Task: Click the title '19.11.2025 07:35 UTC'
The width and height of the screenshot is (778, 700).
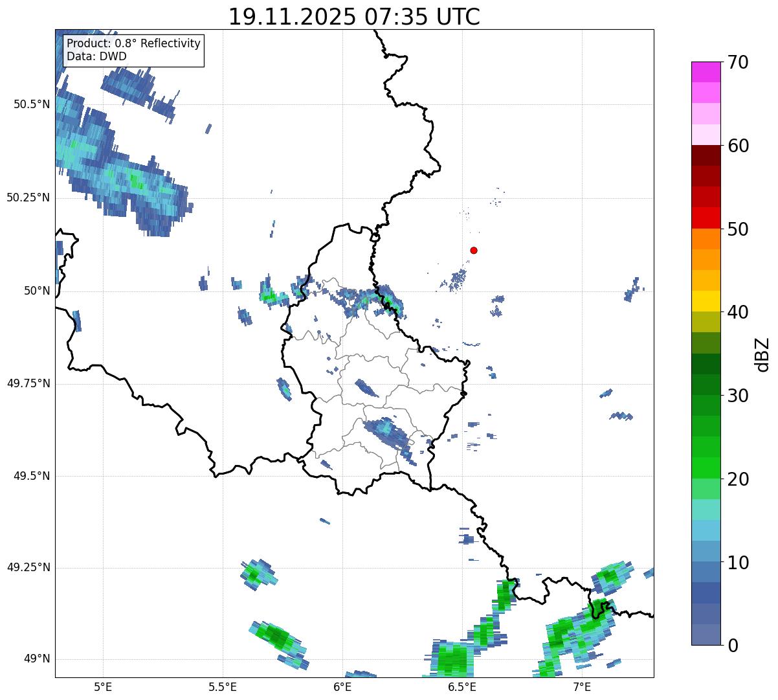Action: pyautogui.click(x=354, y=16)
